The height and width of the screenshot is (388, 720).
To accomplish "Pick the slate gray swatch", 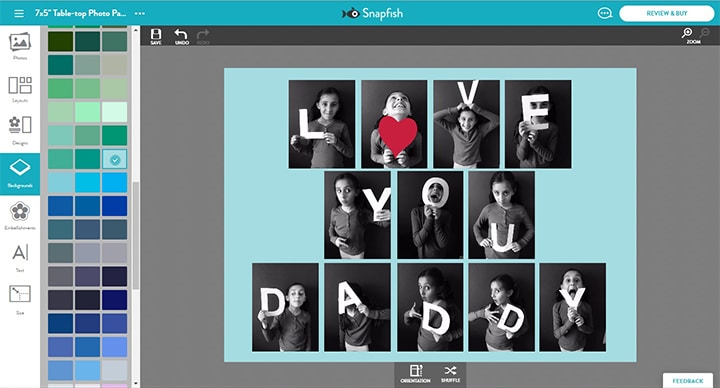I will 60,253.
